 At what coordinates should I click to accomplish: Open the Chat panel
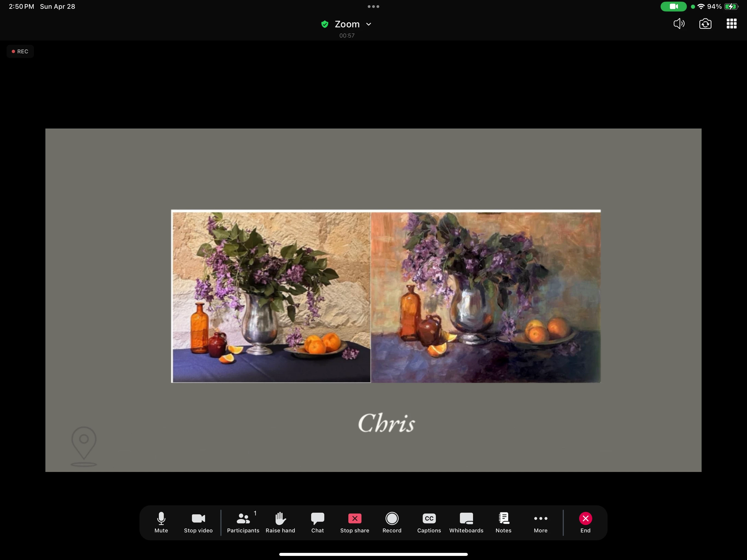point(317,522)
